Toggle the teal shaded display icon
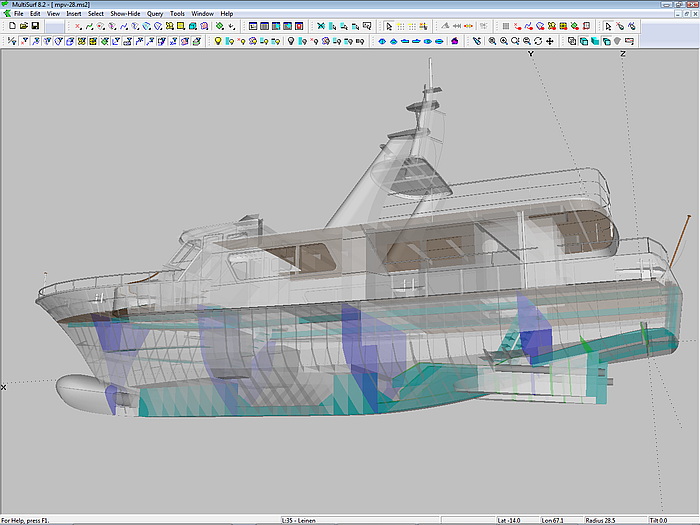 click(594, 41)
